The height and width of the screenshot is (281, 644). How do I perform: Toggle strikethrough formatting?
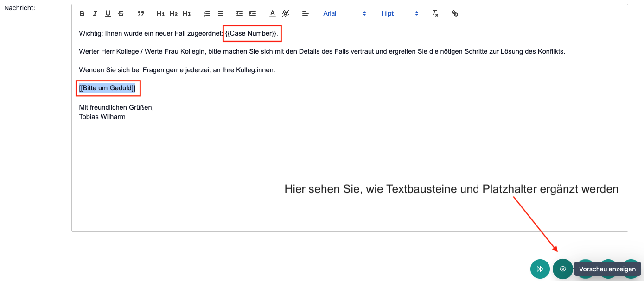point(121,13)
